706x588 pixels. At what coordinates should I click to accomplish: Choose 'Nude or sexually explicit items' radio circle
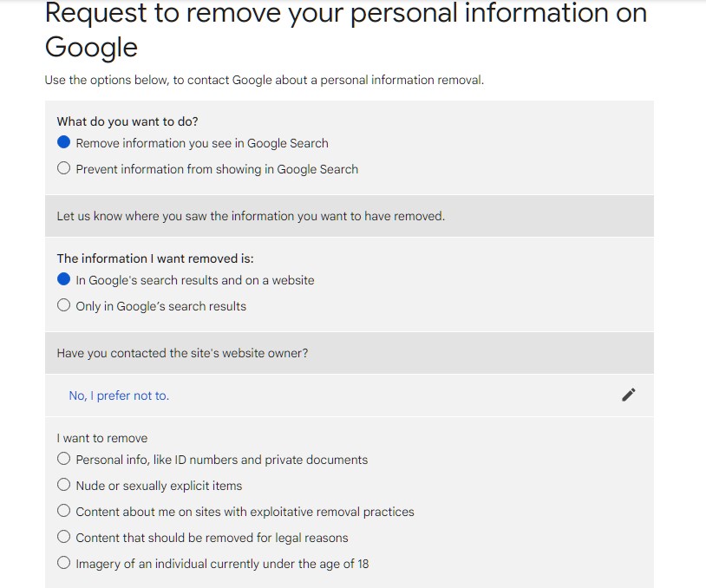point(63,486)
